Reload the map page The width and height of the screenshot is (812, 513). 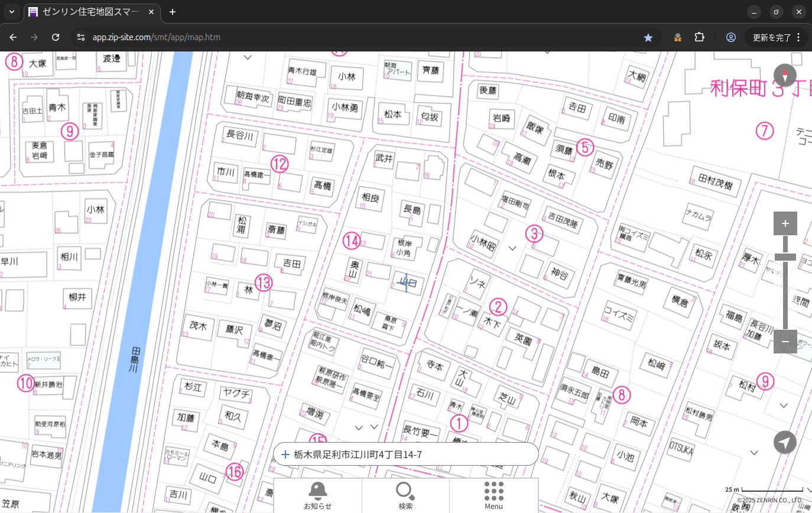[56, 37]
